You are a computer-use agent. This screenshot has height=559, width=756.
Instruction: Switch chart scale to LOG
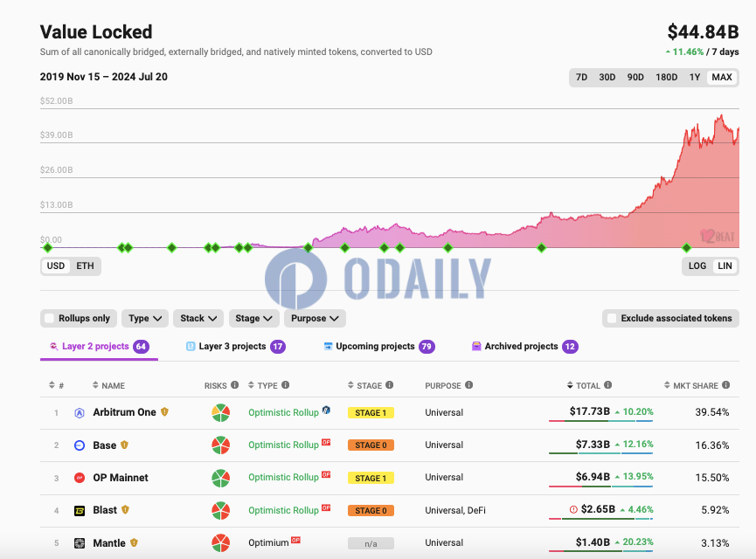pos(697,266)
